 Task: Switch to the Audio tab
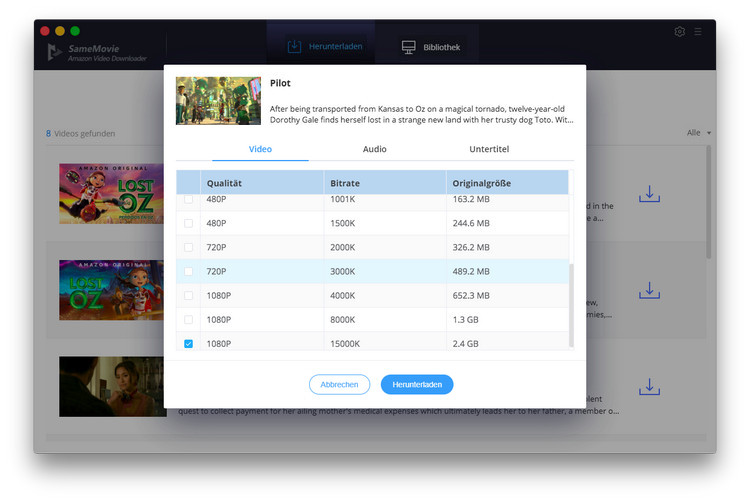tap(375, 149)
